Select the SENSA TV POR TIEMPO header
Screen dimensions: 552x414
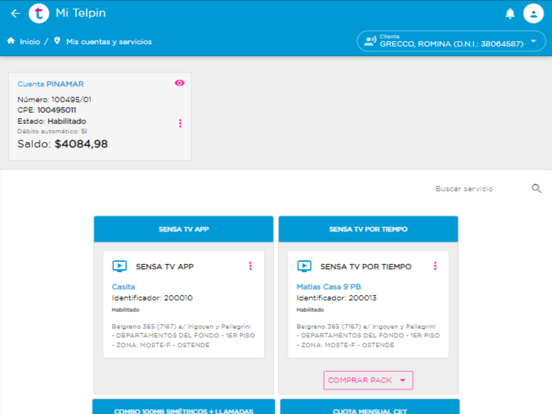368,229
